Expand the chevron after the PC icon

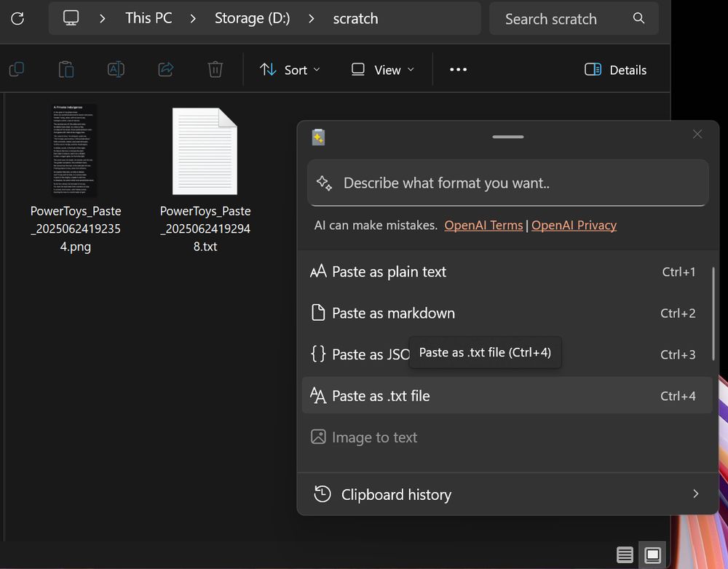102,19
